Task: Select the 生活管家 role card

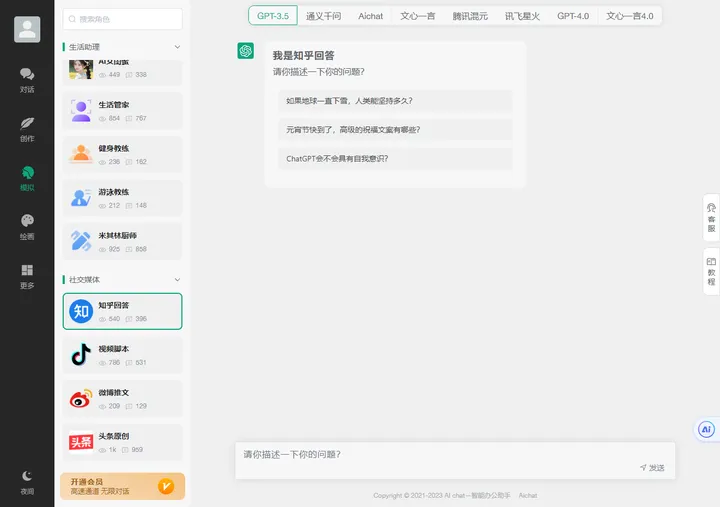Action: point(123,111)
